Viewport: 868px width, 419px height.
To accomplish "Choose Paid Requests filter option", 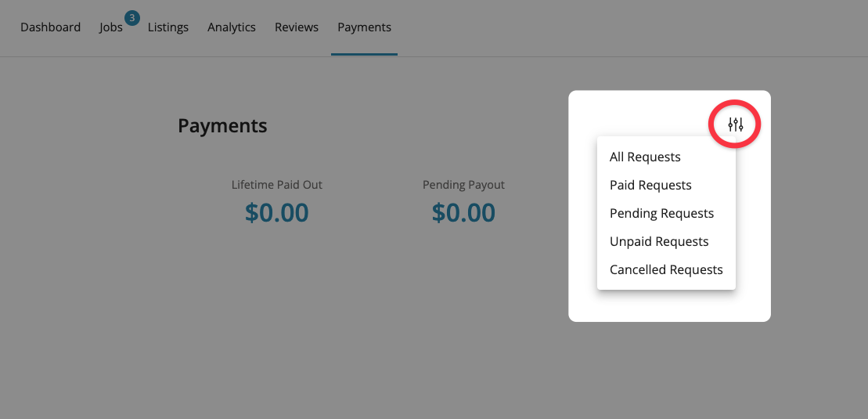I will [650, 185].
